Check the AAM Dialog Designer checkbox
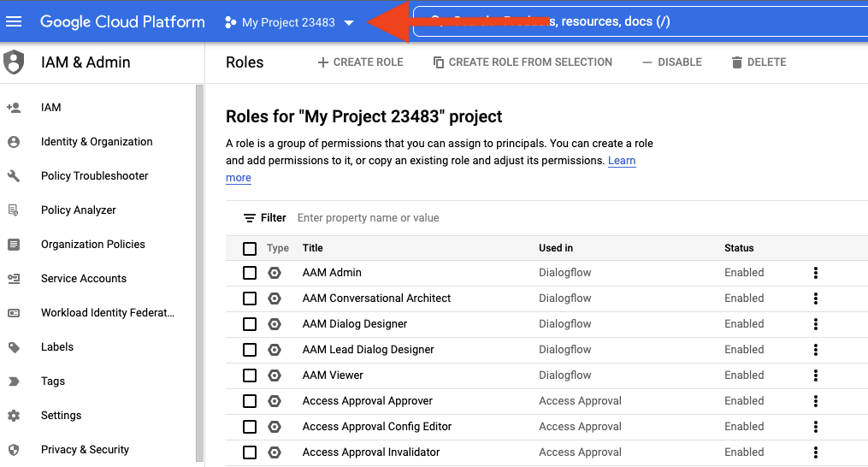 pos(250,324)
